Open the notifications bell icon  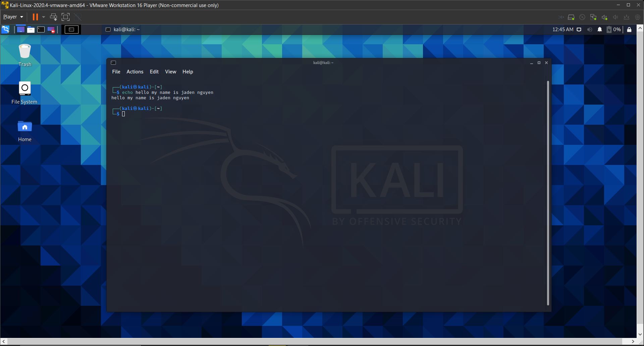[600, 30]
